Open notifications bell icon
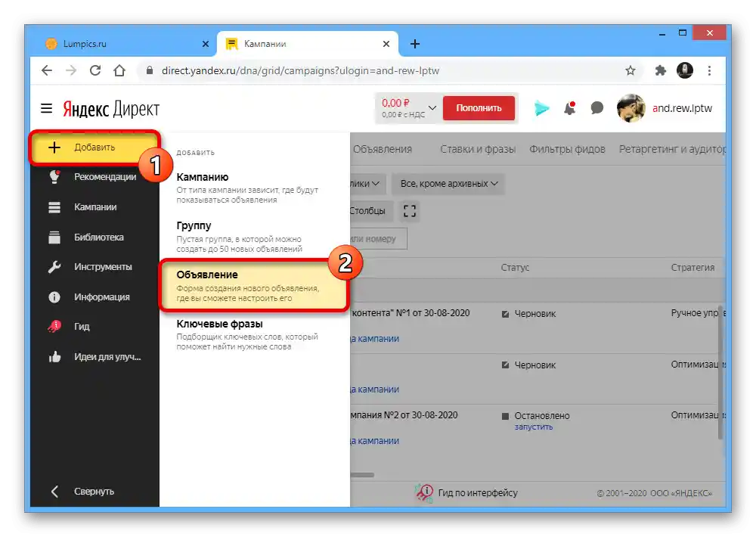 click(570, 108)
